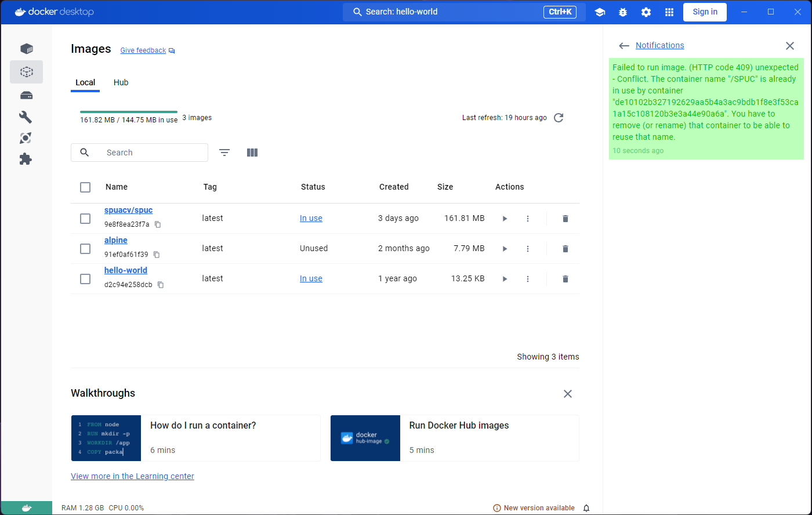The image size is (812, 515).
Task: Sort by the Size column header
Action: (x=445, y=187)
